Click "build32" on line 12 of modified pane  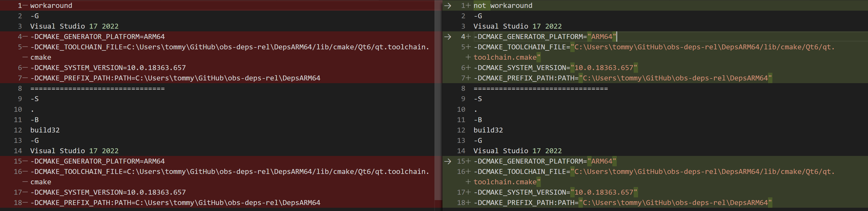tap(488, 130)
